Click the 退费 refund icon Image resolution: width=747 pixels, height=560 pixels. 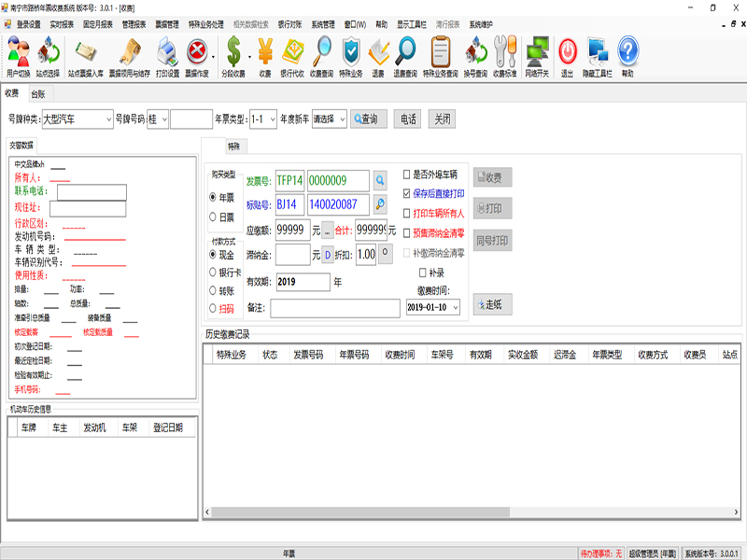[x=378, y=56]
